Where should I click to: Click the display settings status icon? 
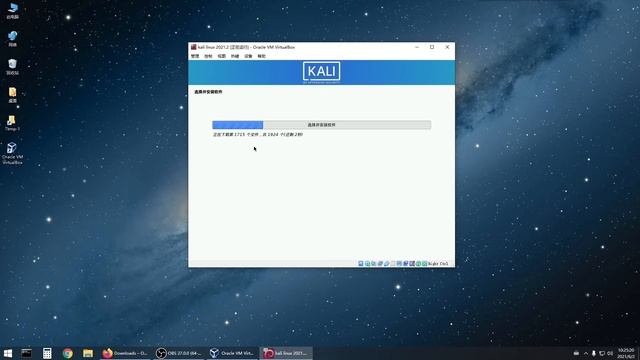pos(399,264)
